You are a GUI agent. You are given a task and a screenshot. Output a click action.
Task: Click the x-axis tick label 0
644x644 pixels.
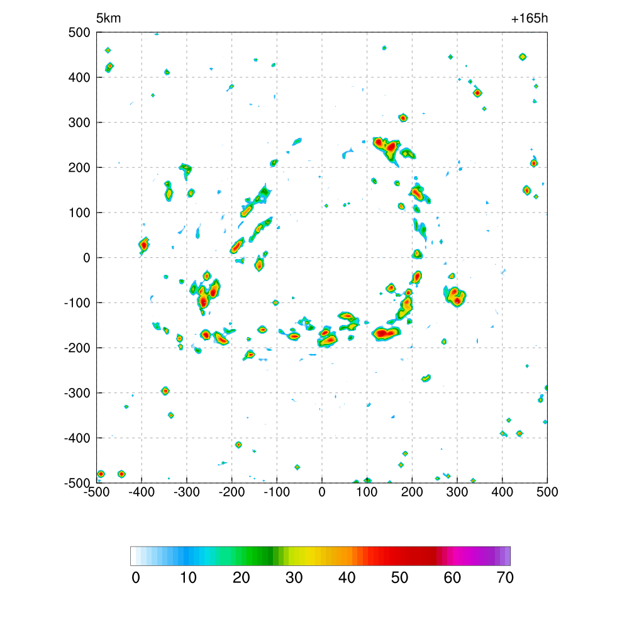click(x=322, y=492)
